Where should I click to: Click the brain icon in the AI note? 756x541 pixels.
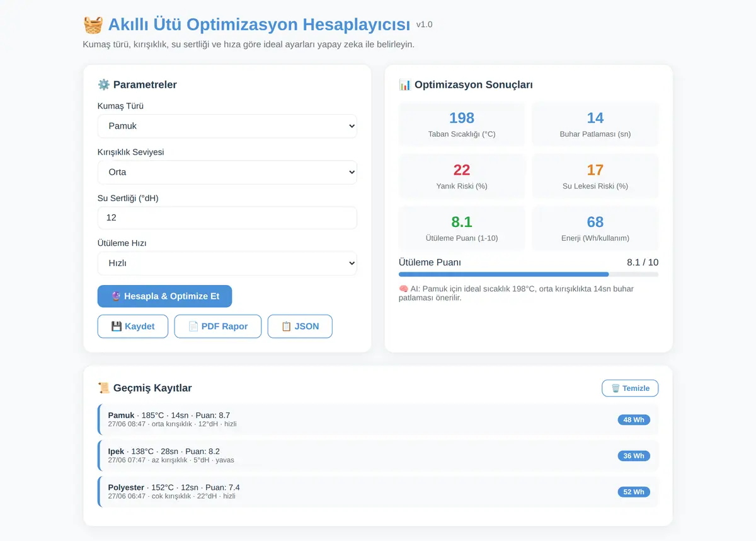click(x=404, y=289)
